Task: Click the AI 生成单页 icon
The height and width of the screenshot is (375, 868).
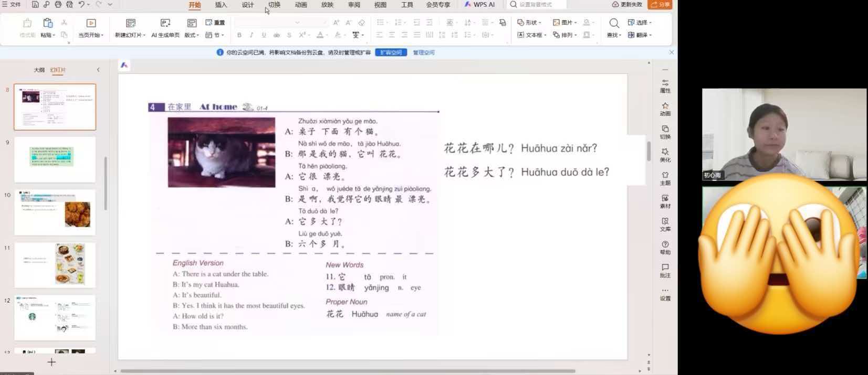Action: (x=165, y=23)
